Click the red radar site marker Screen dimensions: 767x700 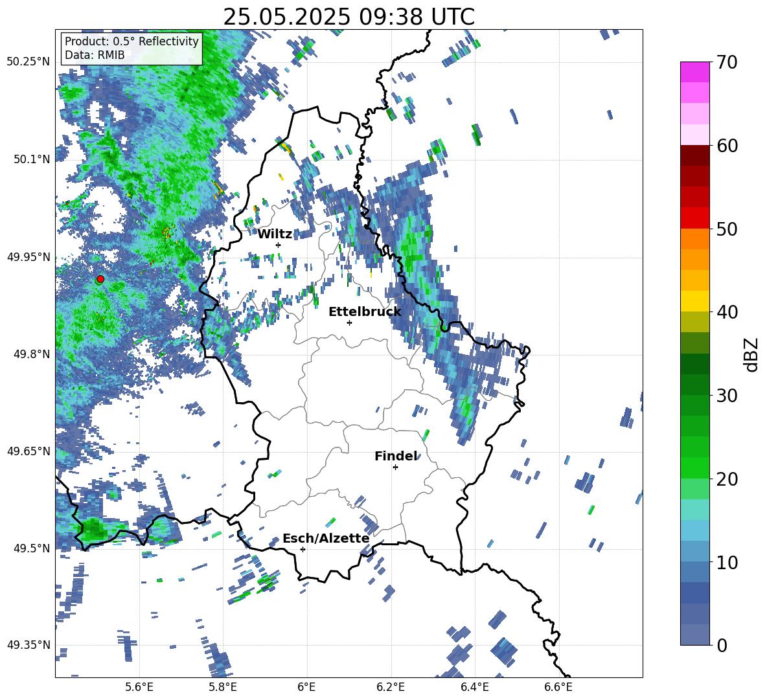coord(100,279)
